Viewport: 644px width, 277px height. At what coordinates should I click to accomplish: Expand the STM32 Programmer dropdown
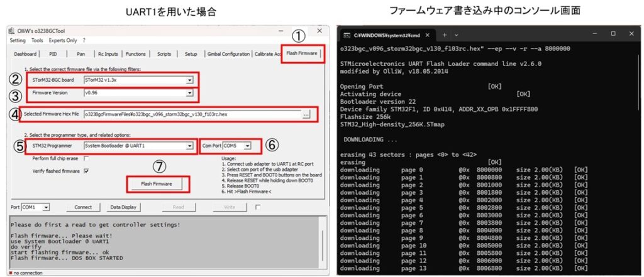189,146
